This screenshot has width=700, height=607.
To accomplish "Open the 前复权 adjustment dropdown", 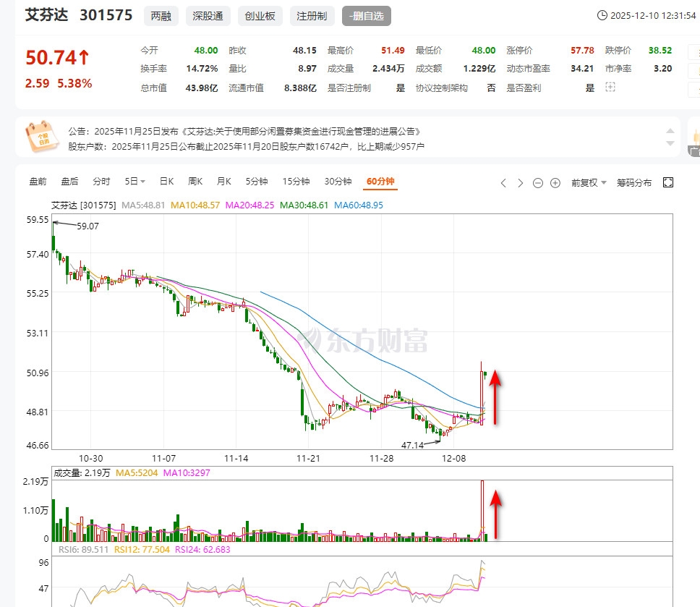I will coord(589,183).
